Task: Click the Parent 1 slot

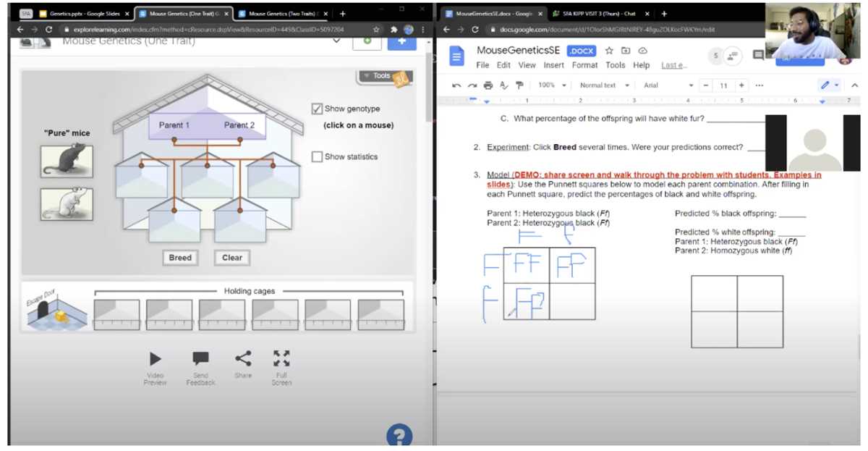Action: click(x=174, y=125)
